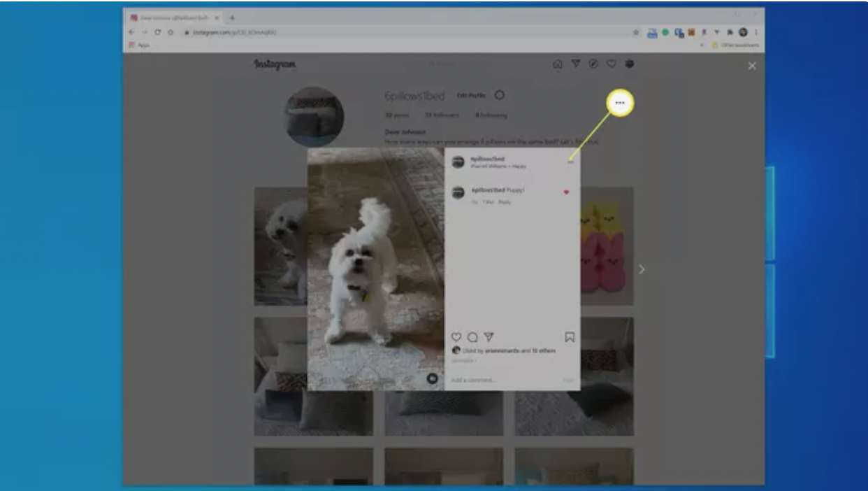
Task: Toggle the red heart on the Puppy comment
Action: click(x=566, y=192)
